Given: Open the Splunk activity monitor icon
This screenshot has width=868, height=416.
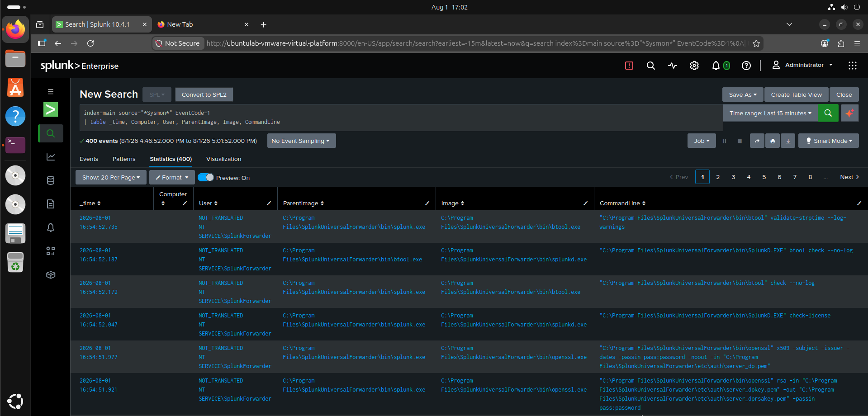Looking at the screenshot, I should (673, 66).
